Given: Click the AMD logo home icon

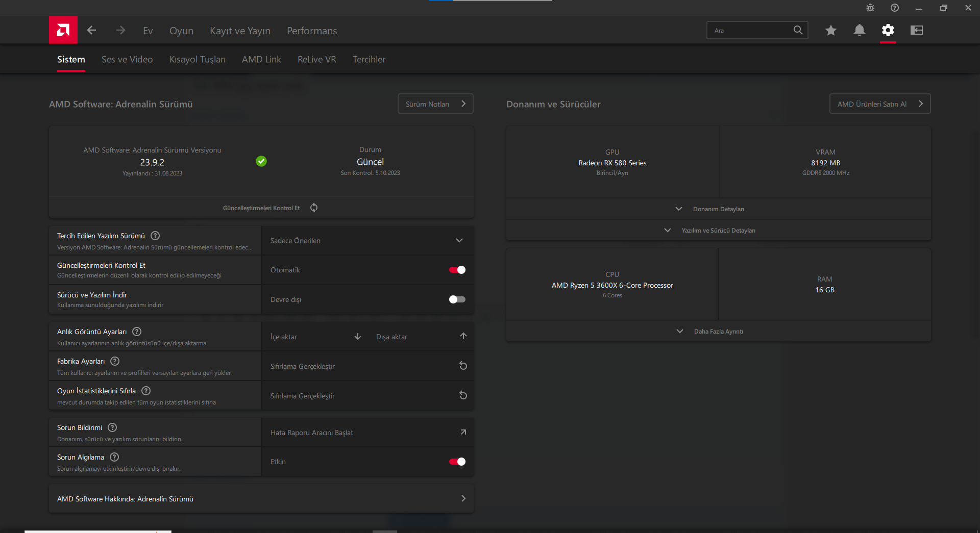Looking at the screenshot, I should (63, 30).
